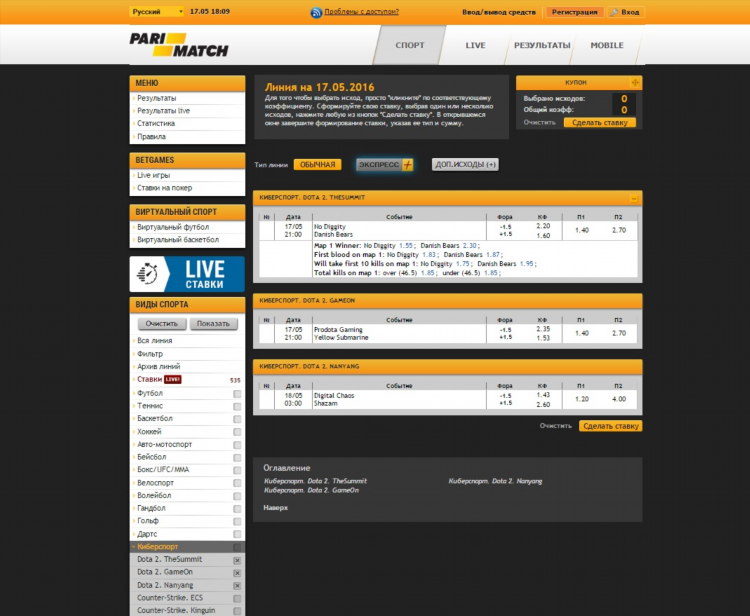Click Сделать ставку in the coupon panel
750x616 pixels.
(600, 122)
